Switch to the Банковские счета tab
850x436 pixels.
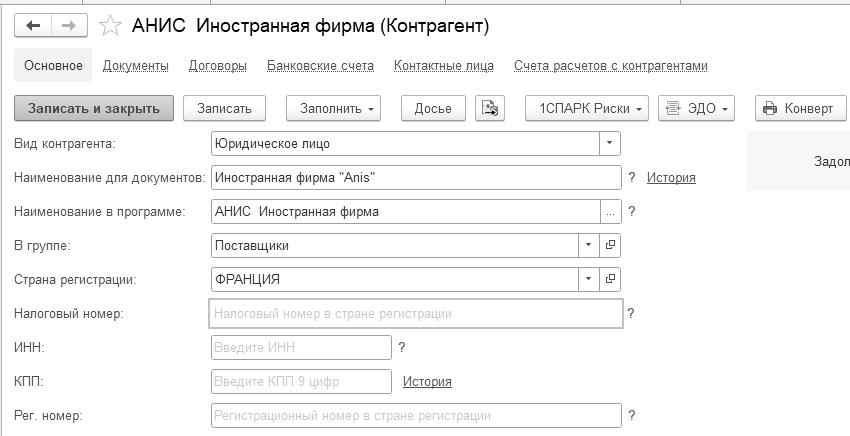click(x=320, y=66)
